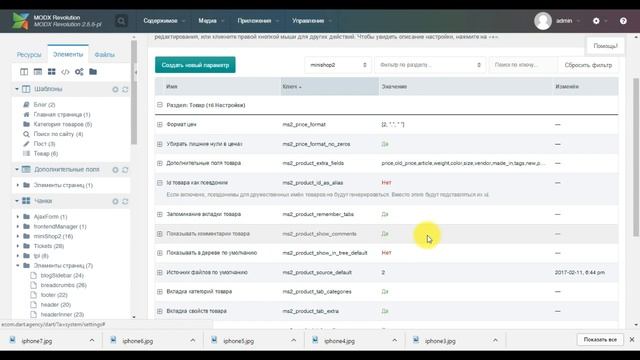Open Поиск по сайту (4) template
The width and height of the screenshot is (640, 360).
point(58,134)
